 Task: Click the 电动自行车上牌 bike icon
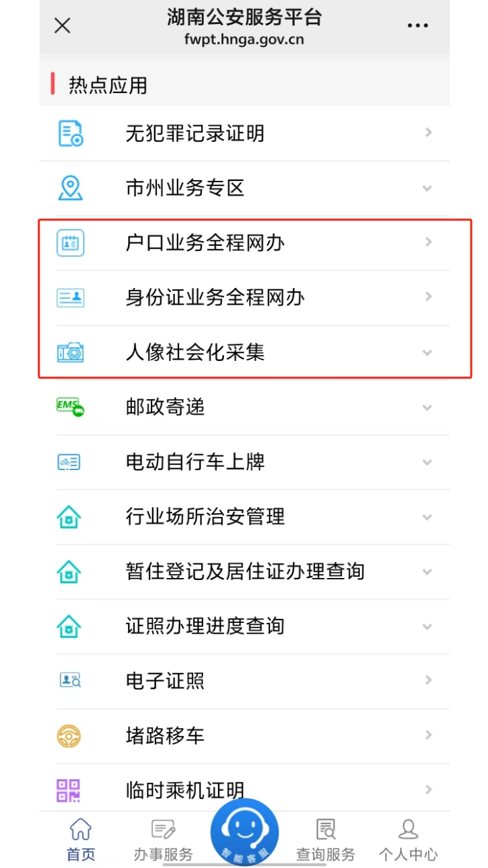(68, 462)
